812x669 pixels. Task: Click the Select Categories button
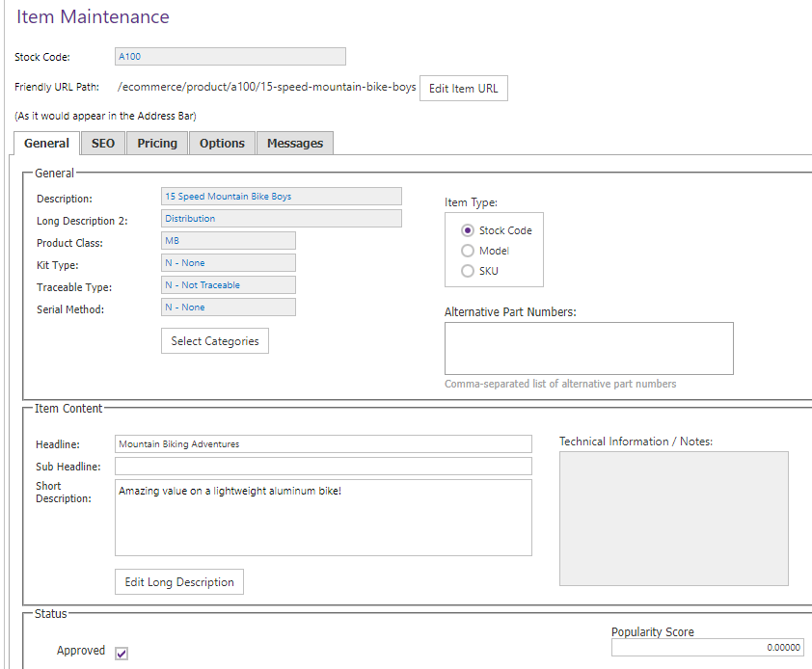coord(215,341)
